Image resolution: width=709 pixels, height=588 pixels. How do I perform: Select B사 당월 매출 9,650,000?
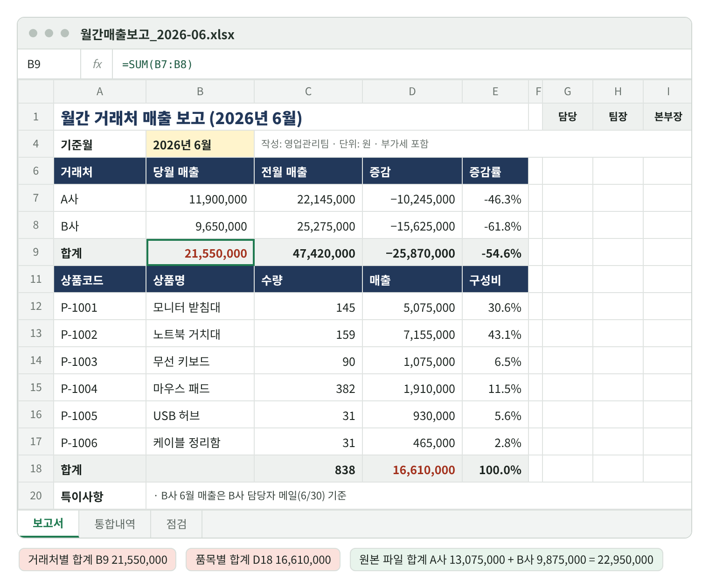(x=200, y=225)
